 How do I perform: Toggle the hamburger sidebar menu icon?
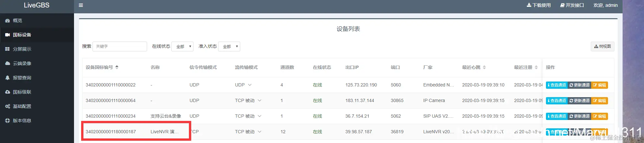(x=81, y=5)
